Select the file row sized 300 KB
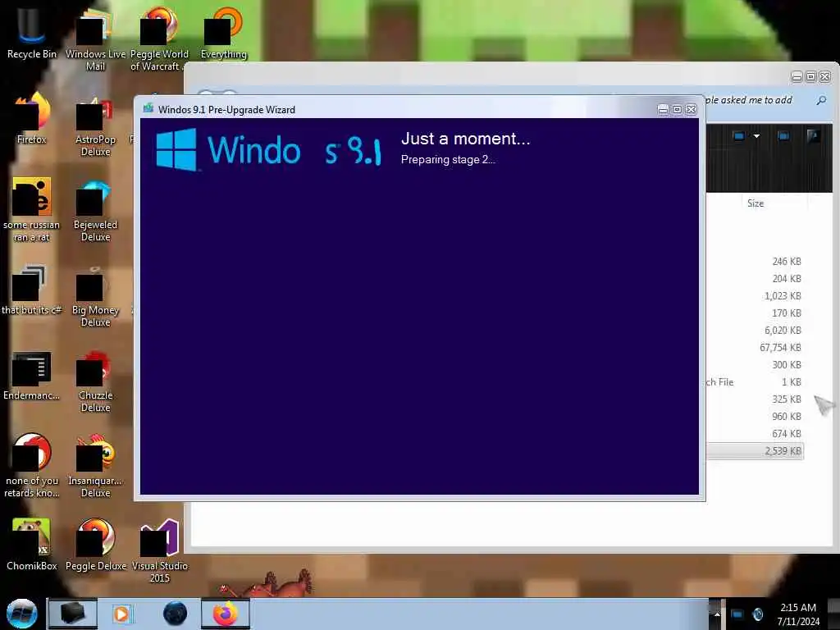This screenshot has width=840, height=630. (755, 364)
